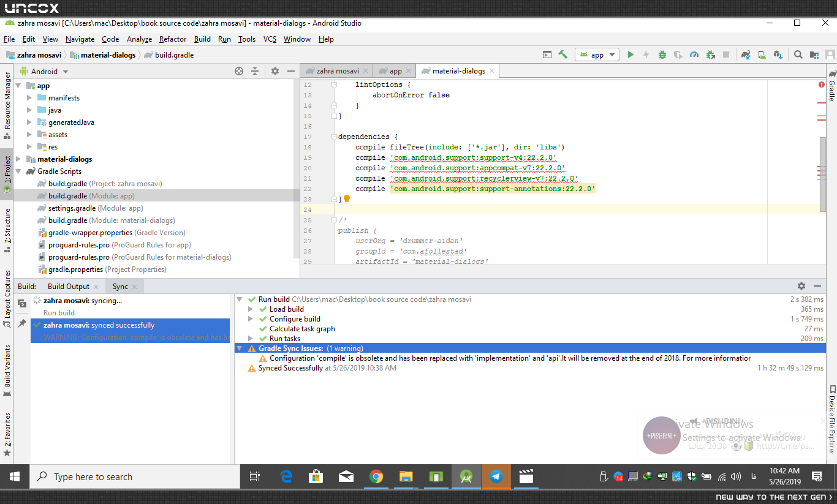Switch to the app editor tab

point(395,71)
